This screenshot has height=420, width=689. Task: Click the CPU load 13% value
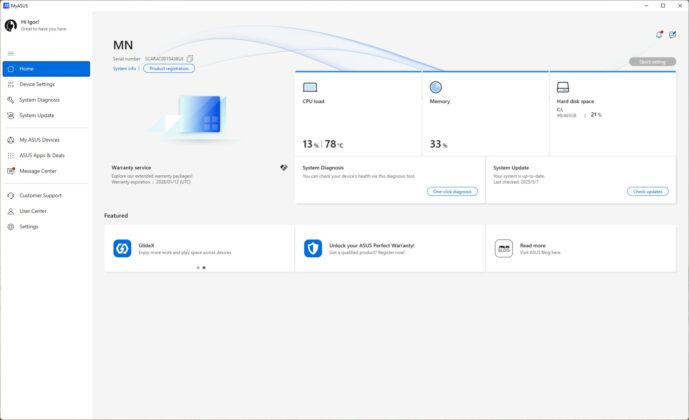[x=311, y=144]
